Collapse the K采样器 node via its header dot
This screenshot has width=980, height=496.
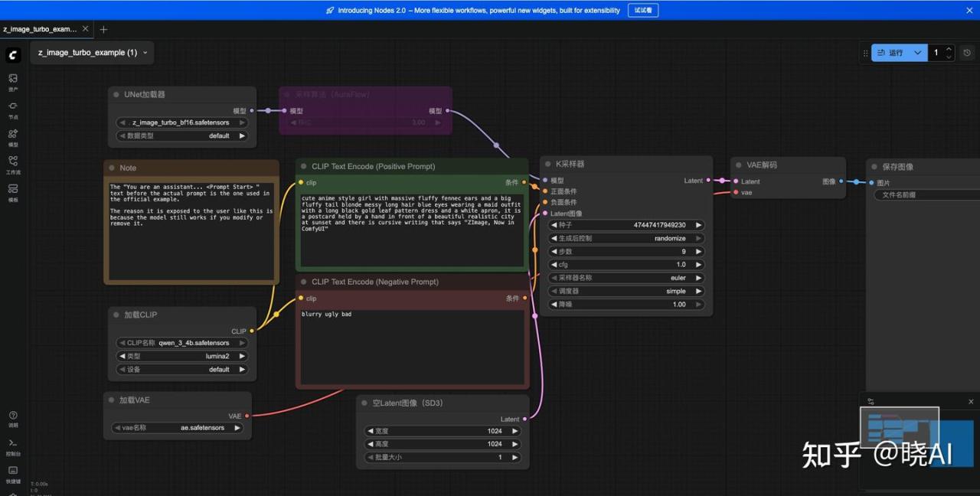(x=547, y=164)
